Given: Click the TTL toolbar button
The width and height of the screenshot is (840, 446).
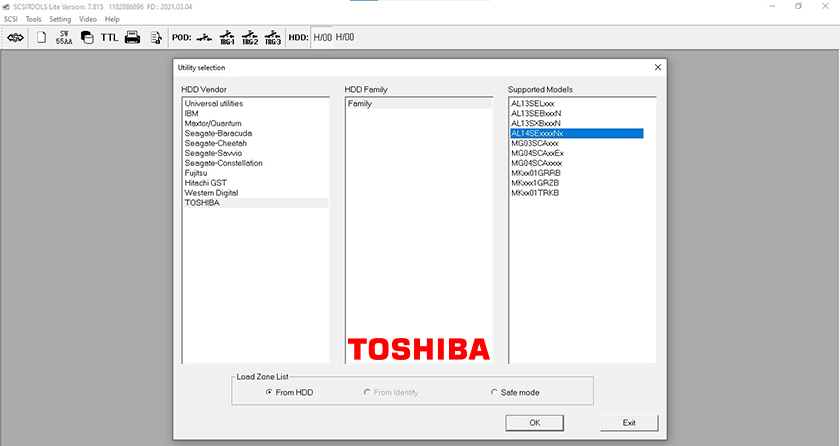Looking at the screenshot, I should tap(109, 37).
